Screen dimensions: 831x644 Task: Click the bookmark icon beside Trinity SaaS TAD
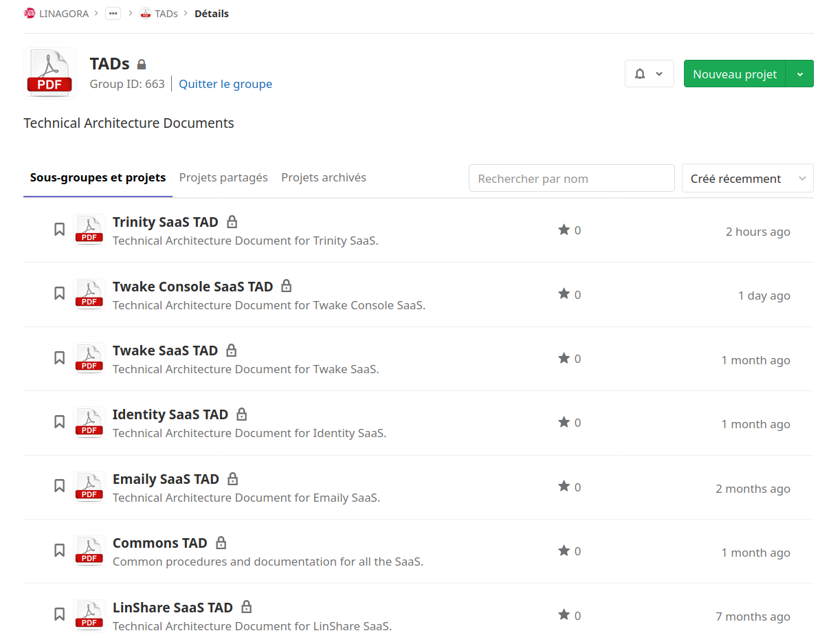(60, 230)
